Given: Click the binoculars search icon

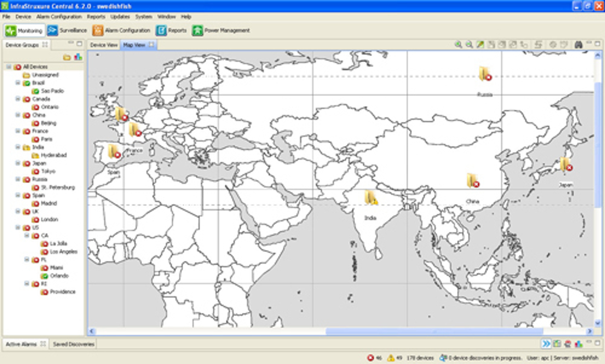Looking at the screenshot, I should coord(579,45).
